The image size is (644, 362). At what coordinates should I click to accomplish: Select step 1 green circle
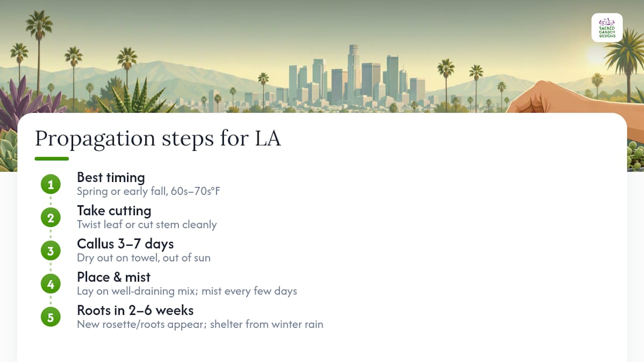(x=50, y=185)
